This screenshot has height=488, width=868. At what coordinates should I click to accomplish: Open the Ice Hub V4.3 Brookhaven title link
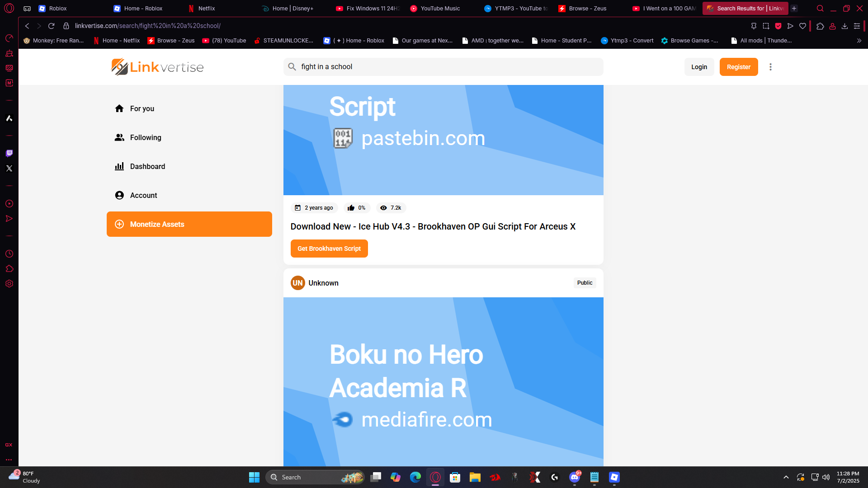[433, 226]
